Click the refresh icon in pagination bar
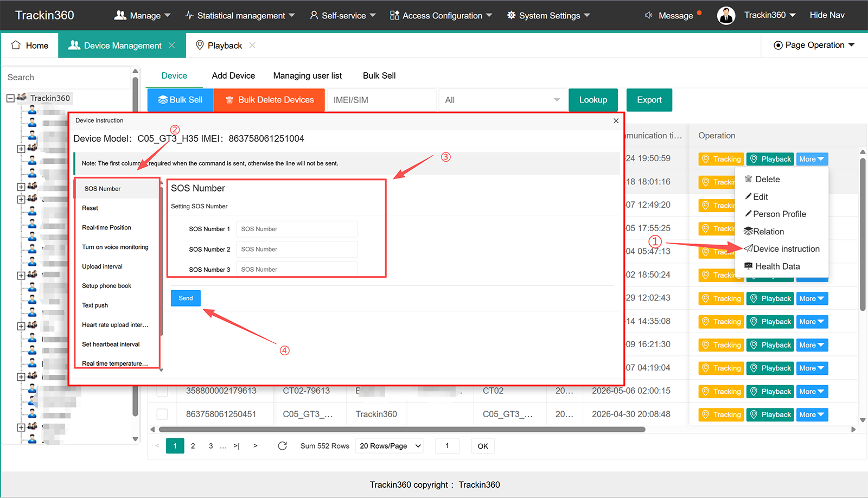This screenshot has width=868, height=498. click(x=282, y=446)
